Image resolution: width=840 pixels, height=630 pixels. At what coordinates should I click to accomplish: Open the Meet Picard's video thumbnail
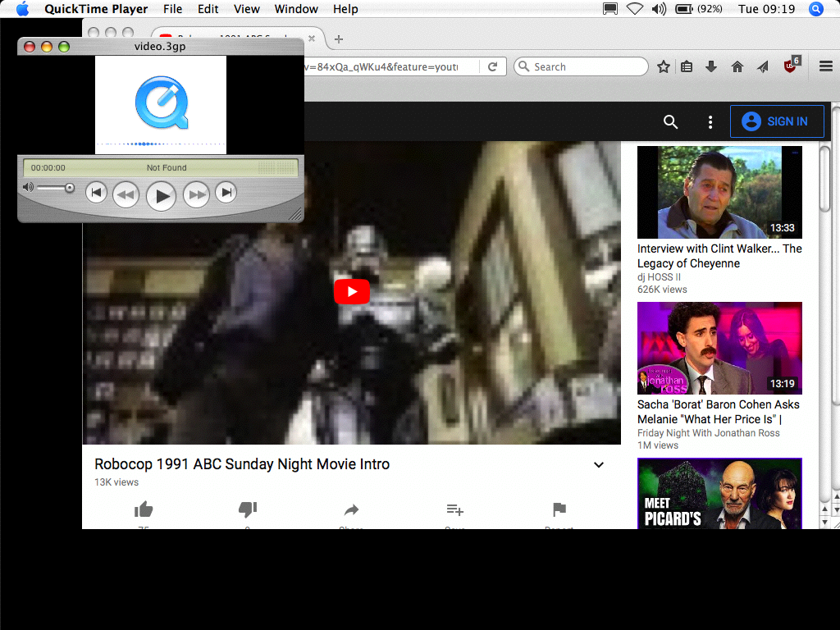tap(719, 494)
